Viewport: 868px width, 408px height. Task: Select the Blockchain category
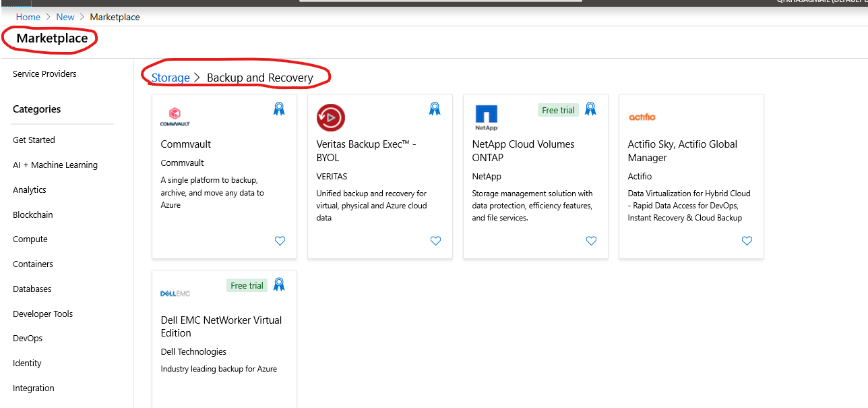point(33,215)
